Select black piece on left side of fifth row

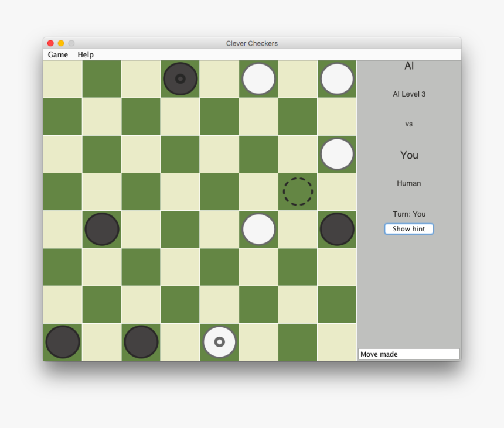tap(102, 230)
